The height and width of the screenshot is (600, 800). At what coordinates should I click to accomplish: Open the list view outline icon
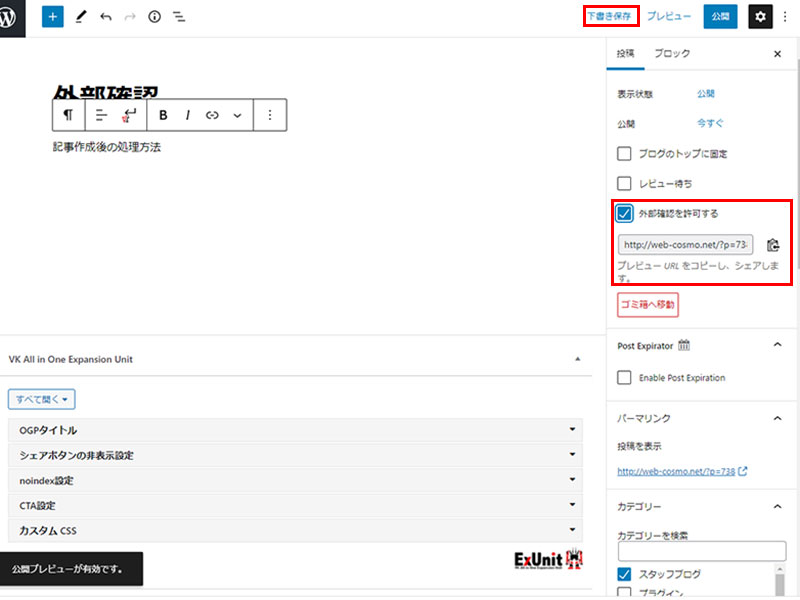click(178, 17)
